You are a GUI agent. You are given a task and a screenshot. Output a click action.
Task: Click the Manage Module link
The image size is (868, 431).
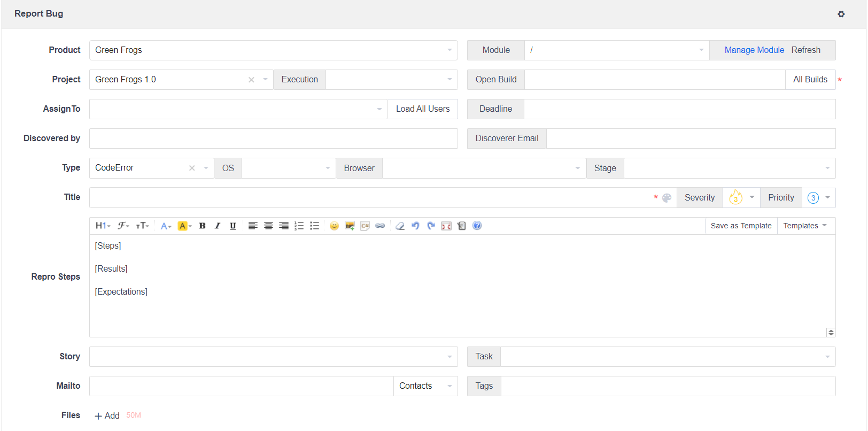tap(754, 50)
